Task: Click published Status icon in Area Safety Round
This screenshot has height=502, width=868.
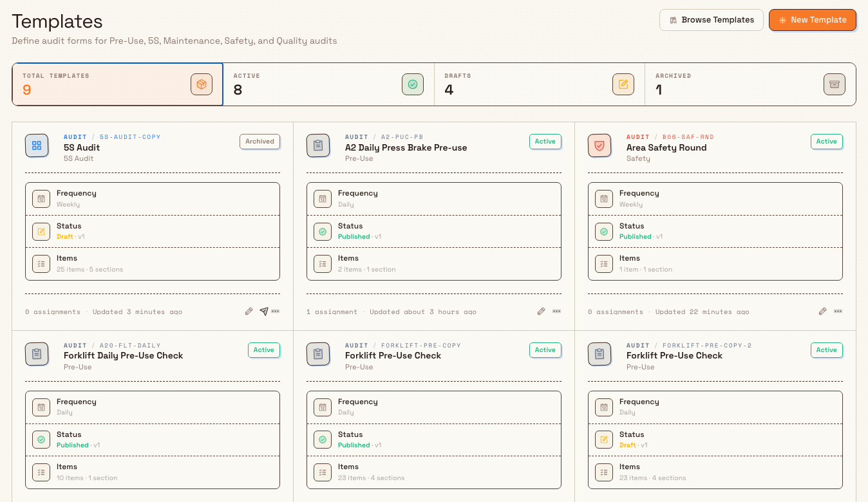Action: 604,232
